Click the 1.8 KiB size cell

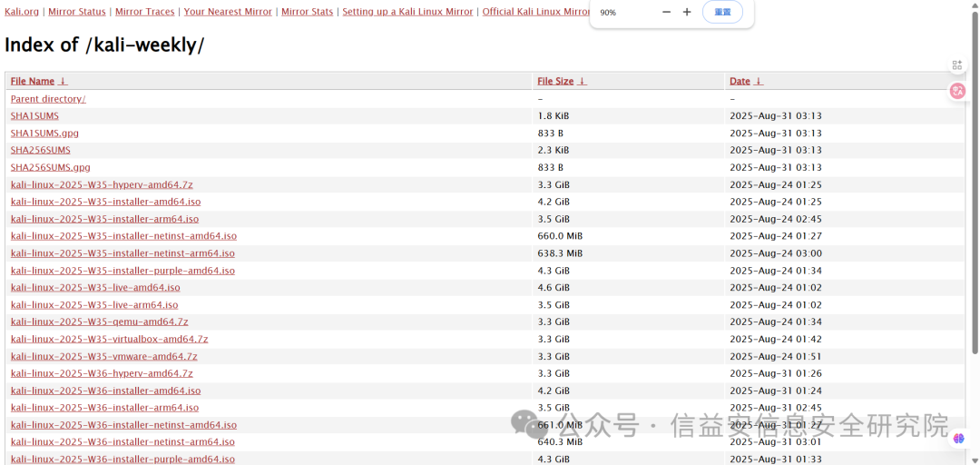click(x=554, y=115)
